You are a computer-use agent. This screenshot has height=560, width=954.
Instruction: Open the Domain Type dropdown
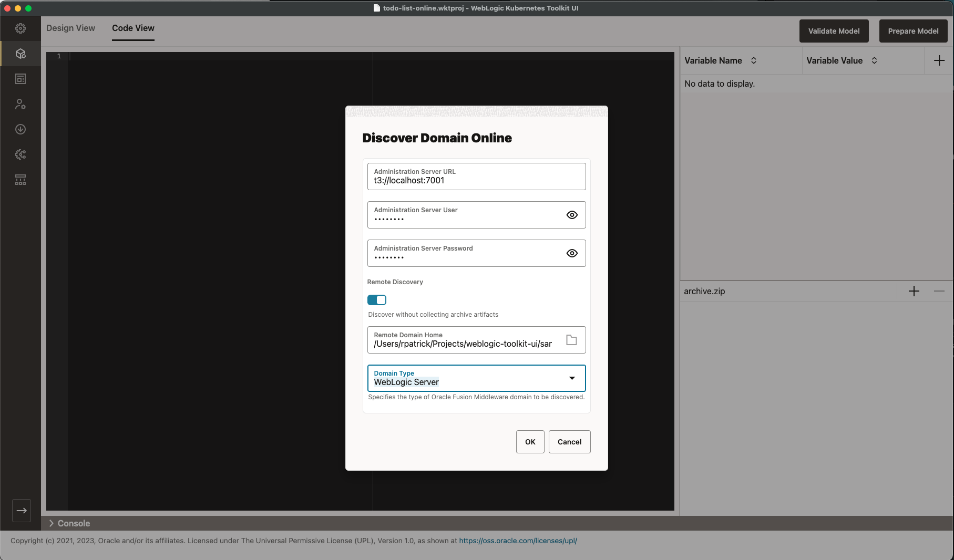pos(572,378)
